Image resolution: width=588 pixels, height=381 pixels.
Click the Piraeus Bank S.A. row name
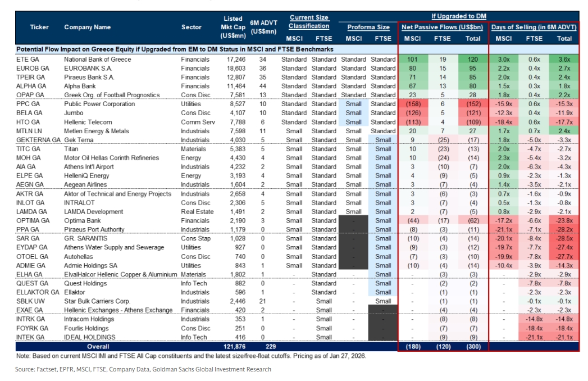tap(89, 77)
